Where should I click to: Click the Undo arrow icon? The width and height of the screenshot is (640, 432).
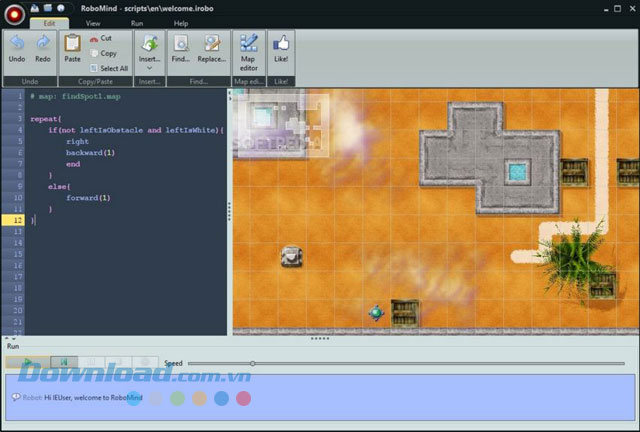[17, 44]
